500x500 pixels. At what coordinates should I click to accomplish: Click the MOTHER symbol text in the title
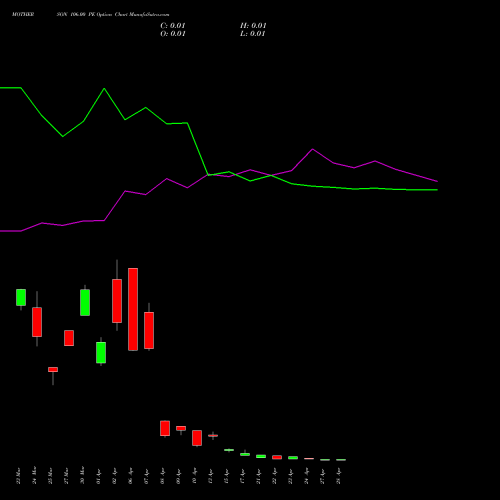23,15
